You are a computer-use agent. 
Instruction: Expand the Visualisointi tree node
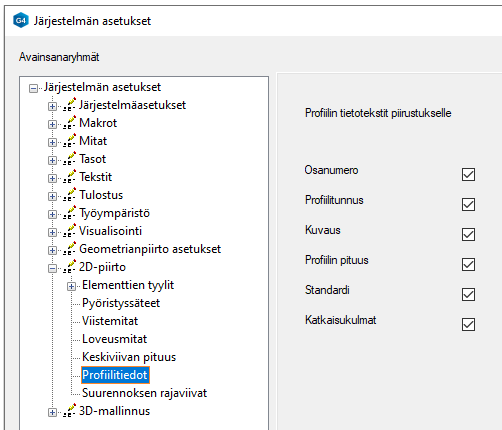pos(52,232)
